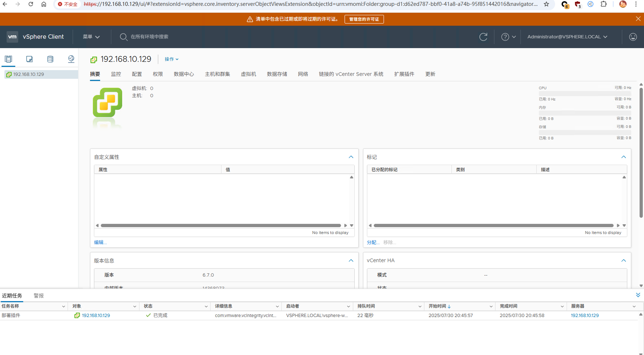Screen dimensions: 644x355
Task: Click 管理您的许可证 button
Action: click(364, 19)
